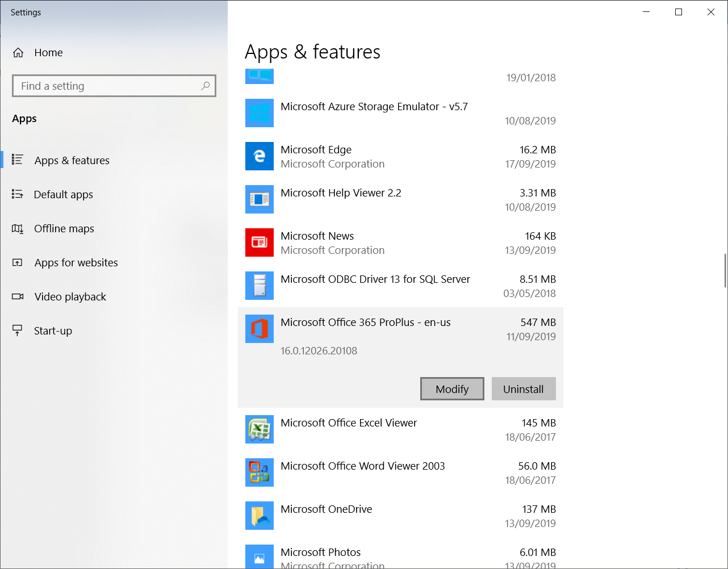Image resolution: width=728 pixels, height=569 pixels.
Task: Click the Home icon in sidebar
Action: click(18, 53)
